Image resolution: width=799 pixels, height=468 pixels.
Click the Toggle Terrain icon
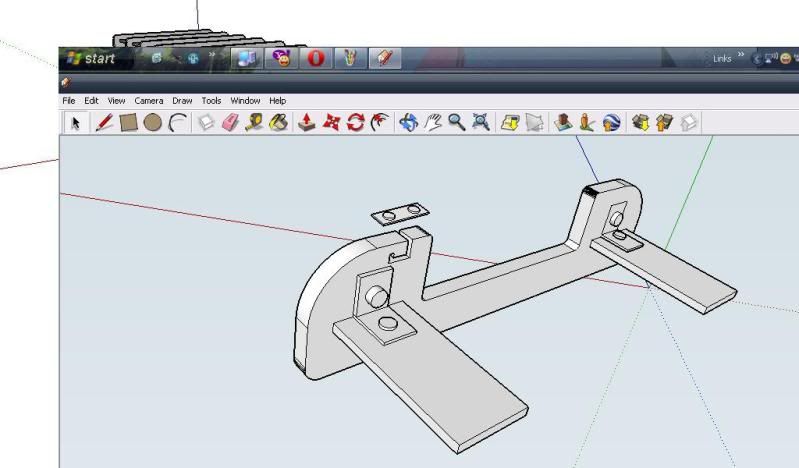coord(534,123)
